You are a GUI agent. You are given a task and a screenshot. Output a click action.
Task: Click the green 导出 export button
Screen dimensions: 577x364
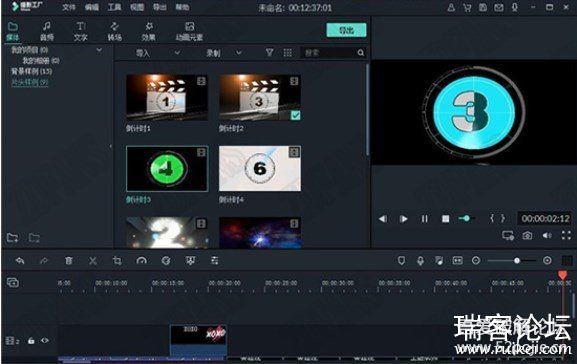coord(346,30)
